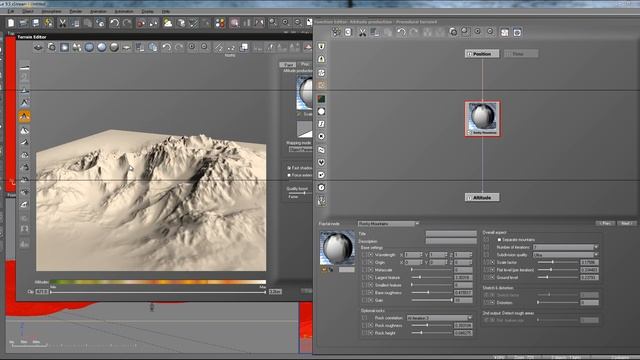Click scissors icon in Function Editor toolbar

362,33
